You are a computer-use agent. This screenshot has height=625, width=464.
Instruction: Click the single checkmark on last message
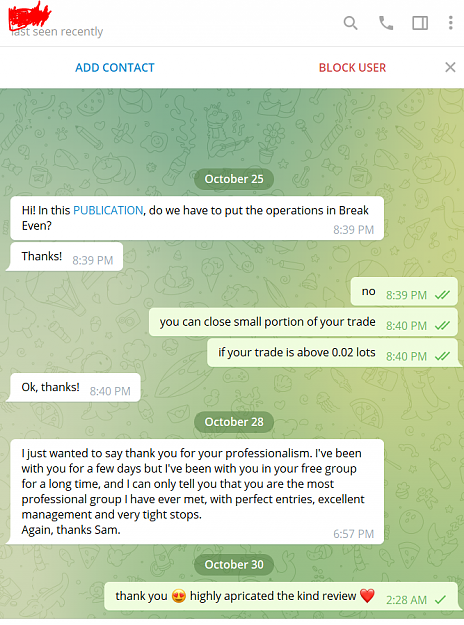tap(440, 599)
